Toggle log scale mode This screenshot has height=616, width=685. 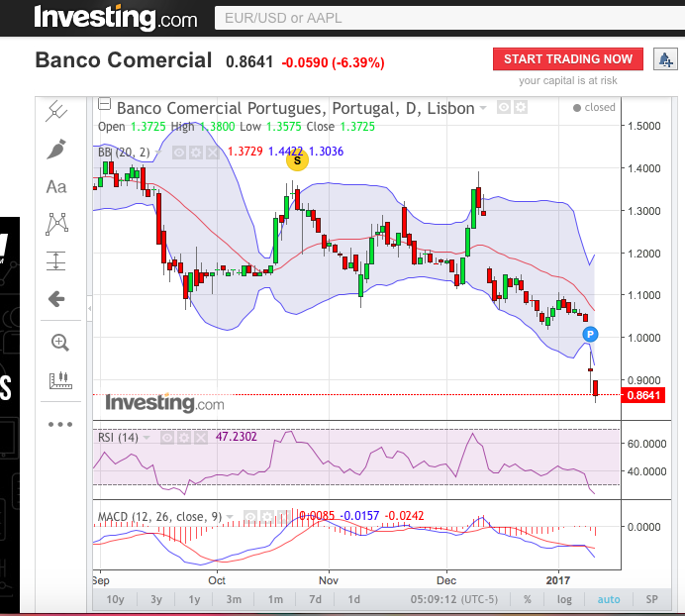(564, 599)
